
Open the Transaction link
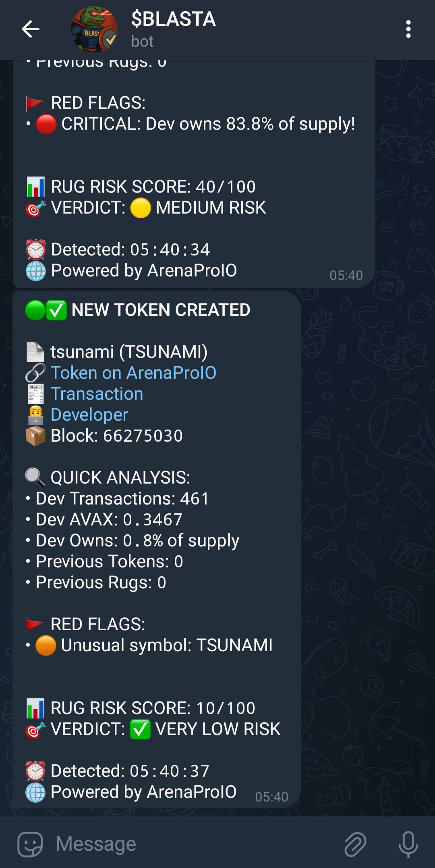coord(97,394)
